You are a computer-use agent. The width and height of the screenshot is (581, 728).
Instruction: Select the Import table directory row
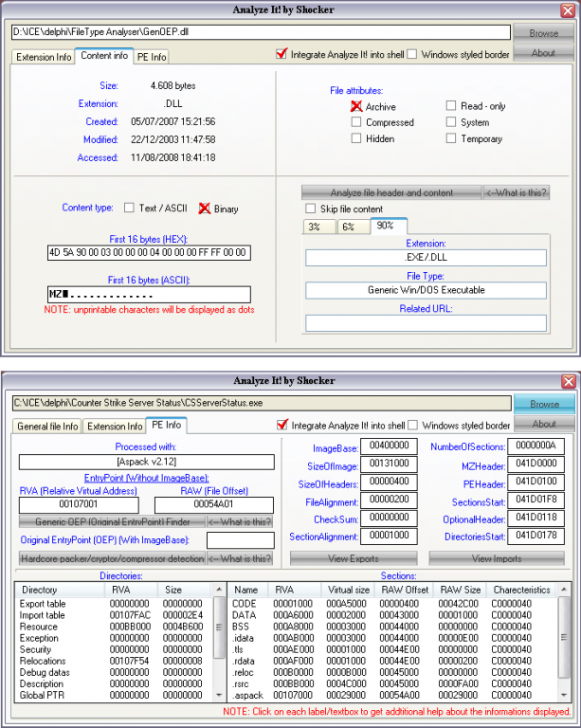coord(114,615)
